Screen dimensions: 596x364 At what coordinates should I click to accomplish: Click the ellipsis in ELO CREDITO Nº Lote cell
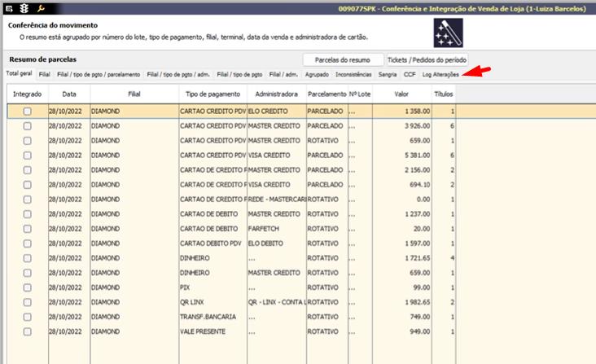[352, 111]
